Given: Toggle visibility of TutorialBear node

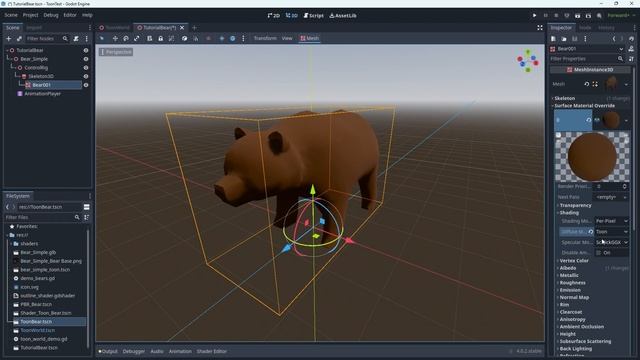Looking at the screenshot, I should tap(86, 50).
